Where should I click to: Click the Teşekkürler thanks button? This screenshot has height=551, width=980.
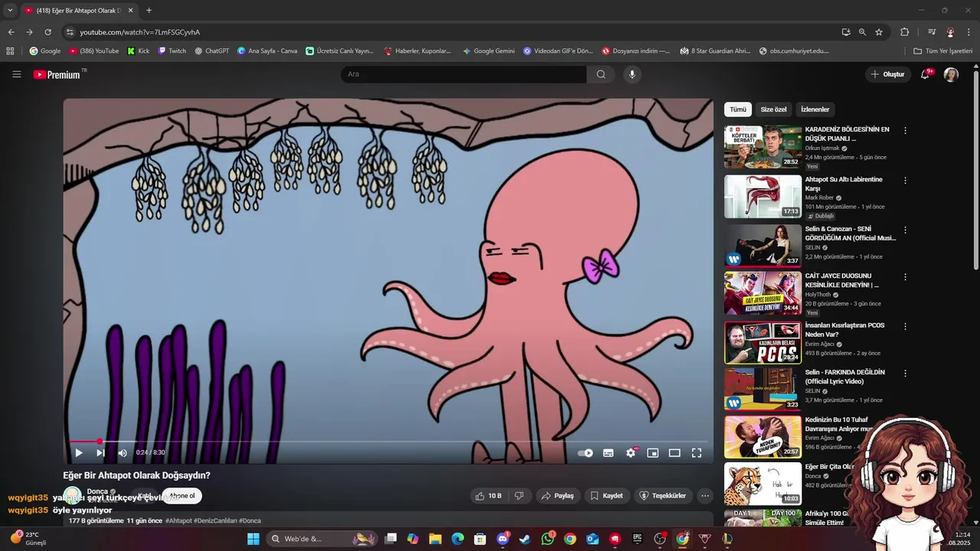pos(663,496)
